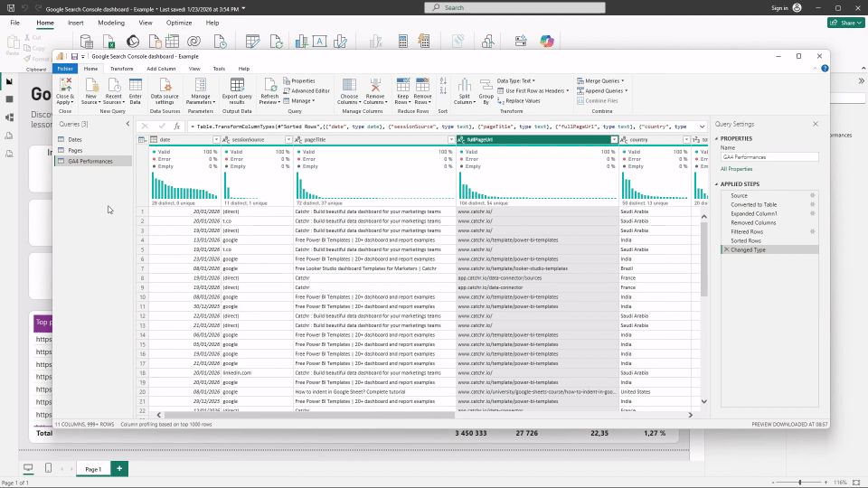Screen dimensions: 868x488
Task: Click the Refresh Preview icon
Action: click(x=270, y=85)
